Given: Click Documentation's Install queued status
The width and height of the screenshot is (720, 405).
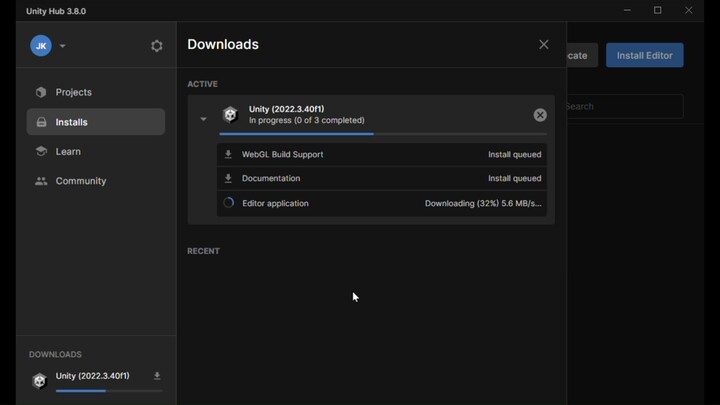Looking at the screenshot, I should tap(515, 178).
